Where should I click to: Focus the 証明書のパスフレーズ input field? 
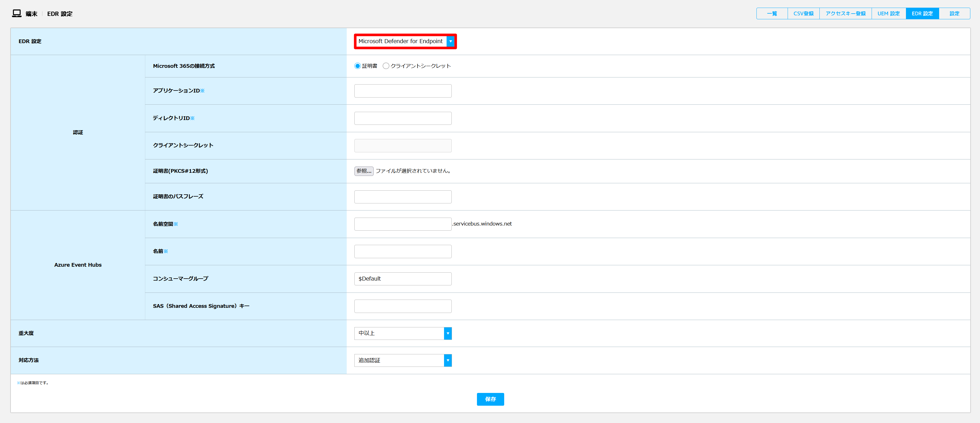tap(403, 197)
